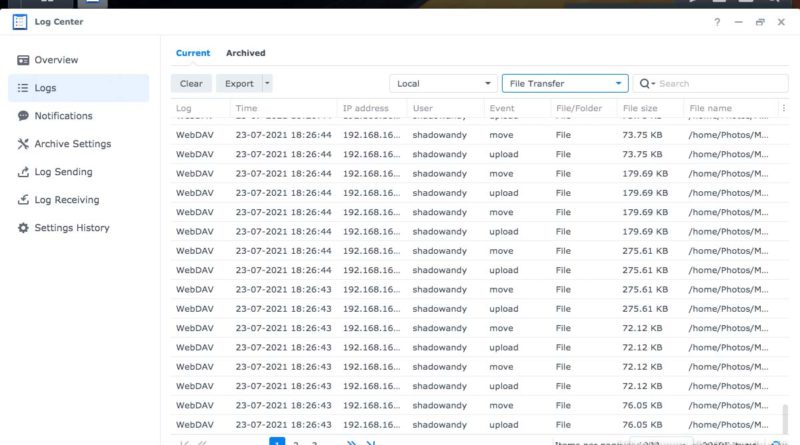Switch to the Current tab

193,53
